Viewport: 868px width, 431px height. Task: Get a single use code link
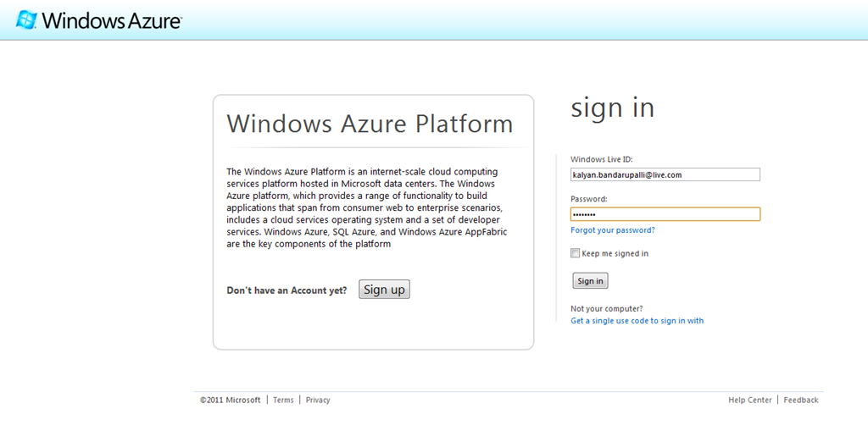[x=637, y=321]
